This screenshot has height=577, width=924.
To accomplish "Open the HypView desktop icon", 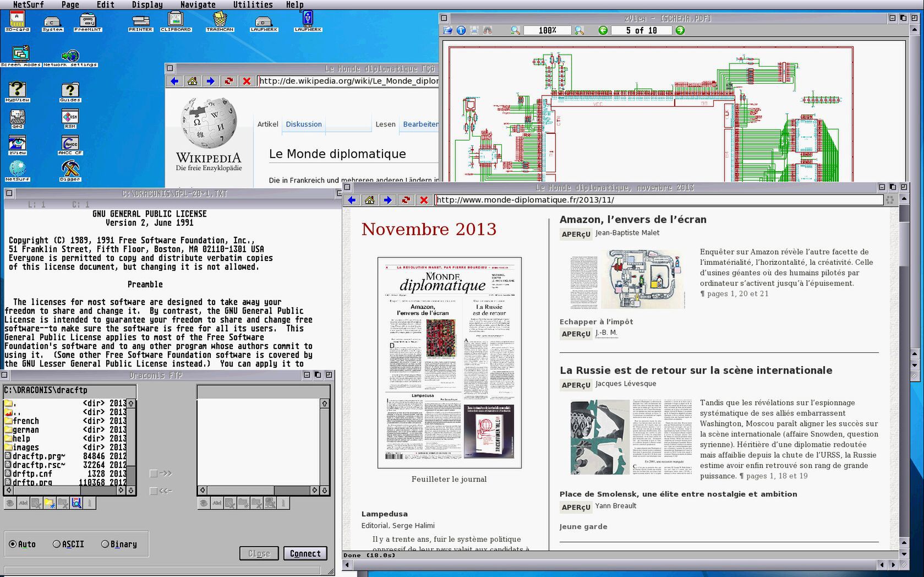I will pos(17,91).
